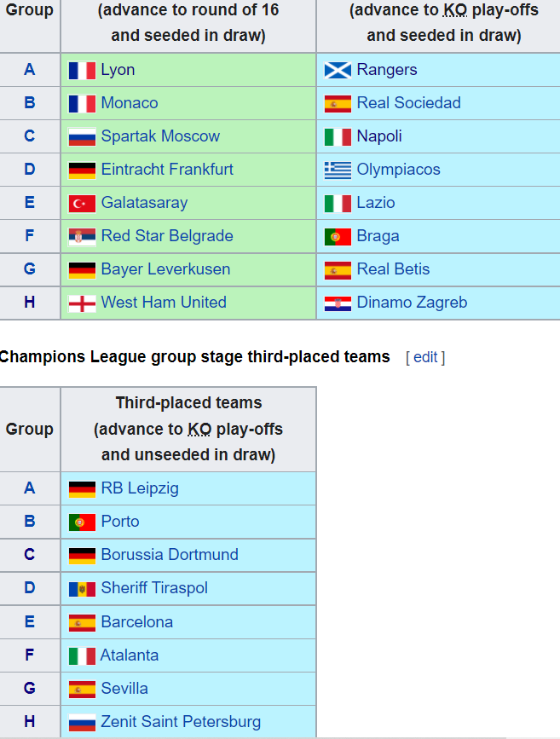
Task: Open the Borussia Dortmund link
Action: pyautogui.click(x=170, y=555)
